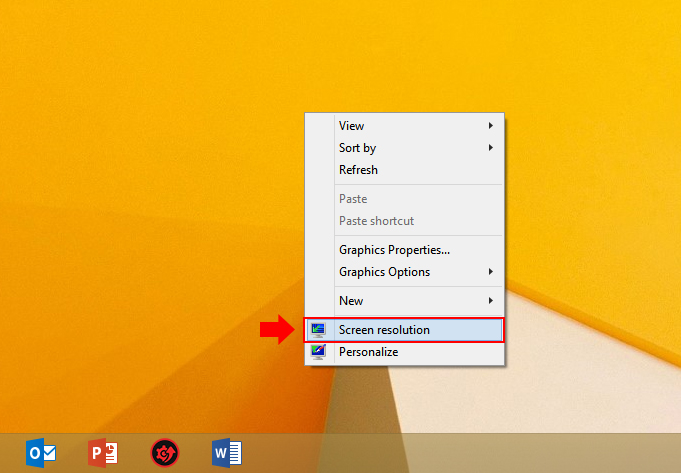Open the red circular driver app icon
The width and height of the screenshot is (681, 473).
pyautogui.click(x=165, y=453)
